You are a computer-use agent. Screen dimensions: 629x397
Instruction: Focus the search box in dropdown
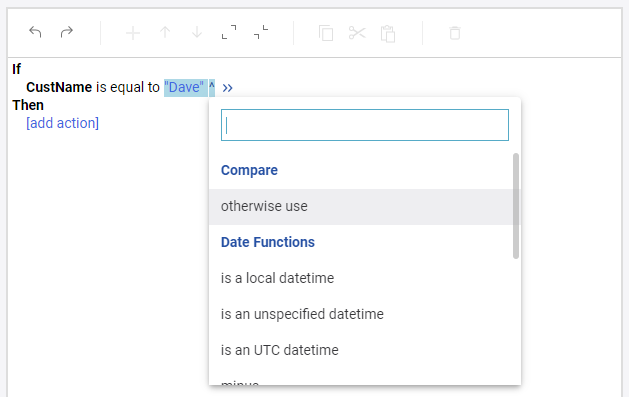pos(365,125)
